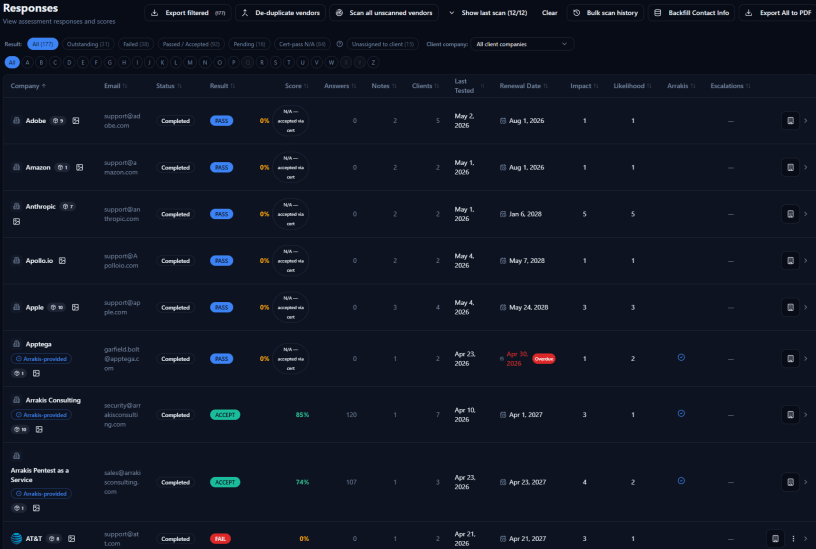Open the All client companies dropdown
The image size is (816, 549).
pos(522,44)
